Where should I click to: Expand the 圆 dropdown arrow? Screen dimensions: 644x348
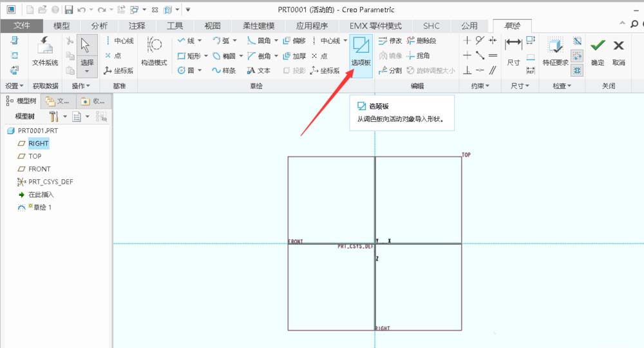200,71
